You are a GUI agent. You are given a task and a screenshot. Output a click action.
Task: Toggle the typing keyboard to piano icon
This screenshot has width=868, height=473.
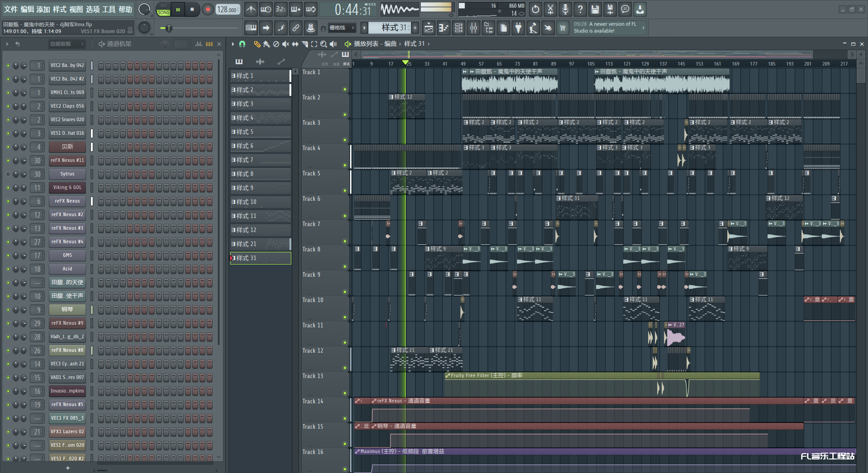point(251,28)
